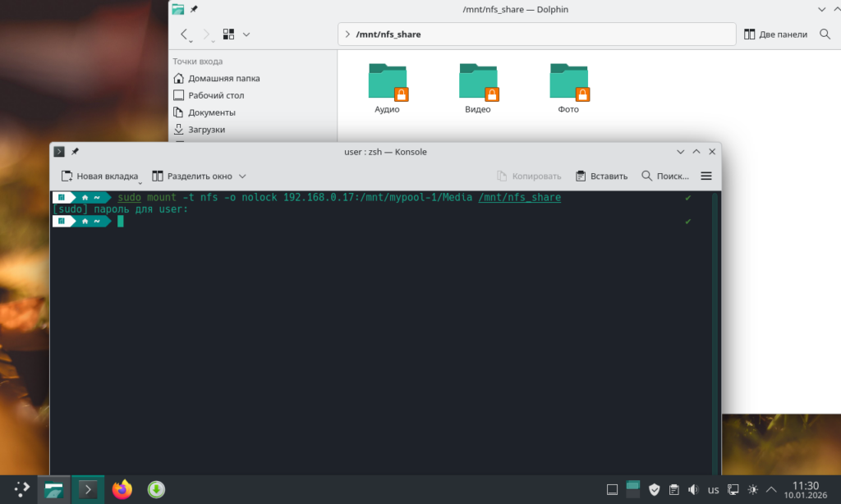Open the Фото folder
Screen dimensions: 841x504
568,89
